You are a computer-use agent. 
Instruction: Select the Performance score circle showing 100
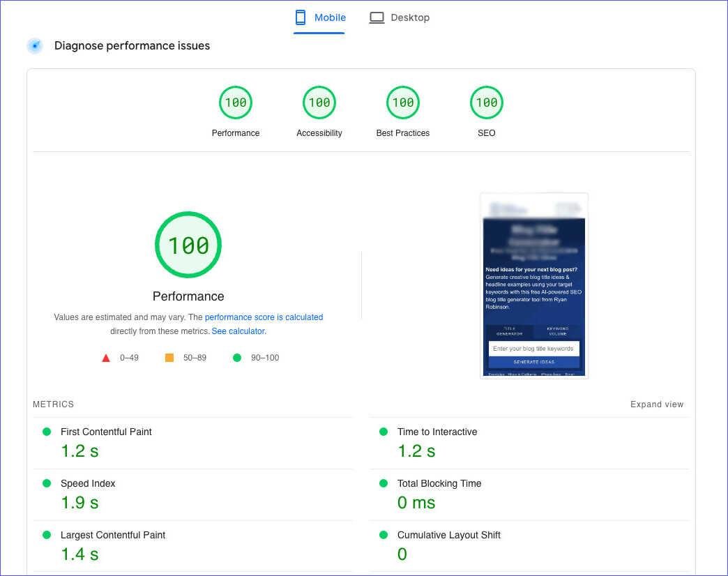tap(236, 102)
